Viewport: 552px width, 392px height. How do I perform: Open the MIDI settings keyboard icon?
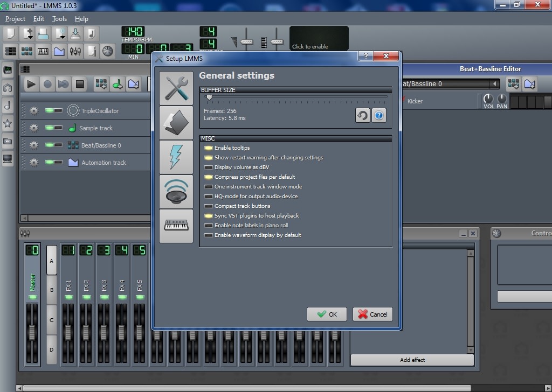(x=176, y=226)
